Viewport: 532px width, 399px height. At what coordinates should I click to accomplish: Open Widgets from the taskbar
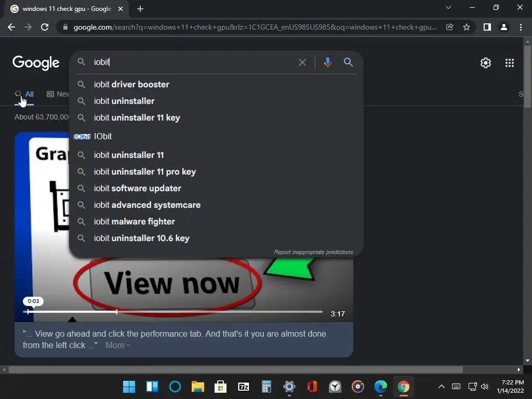click(x=152, y=387)
